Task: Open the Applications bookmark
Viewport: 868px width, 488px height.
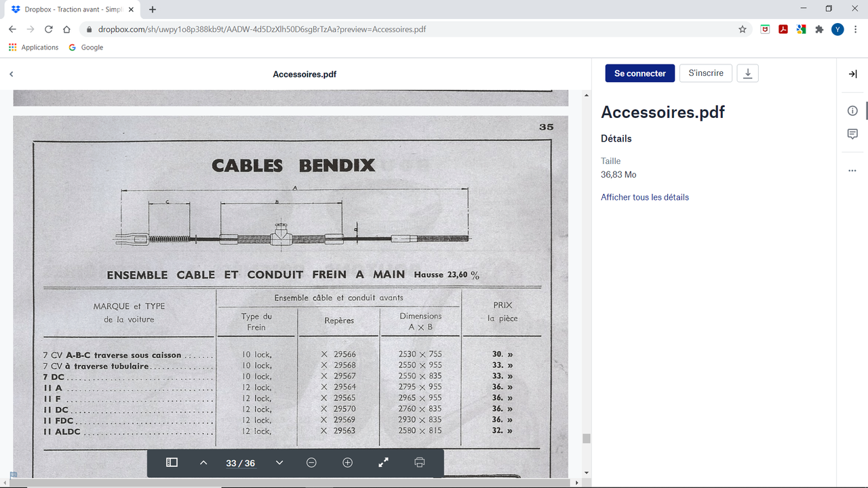Action: 33,47
